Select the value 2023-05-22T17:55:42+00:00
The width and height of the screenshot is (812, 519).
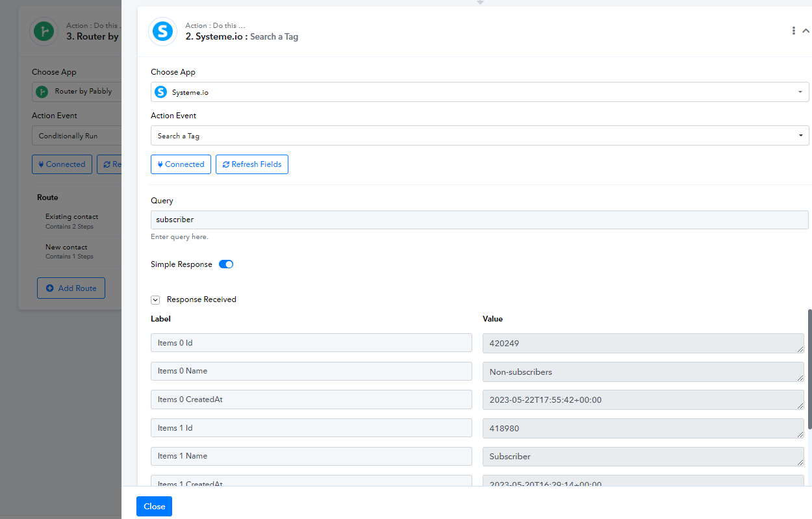click(x=643, y=400)
